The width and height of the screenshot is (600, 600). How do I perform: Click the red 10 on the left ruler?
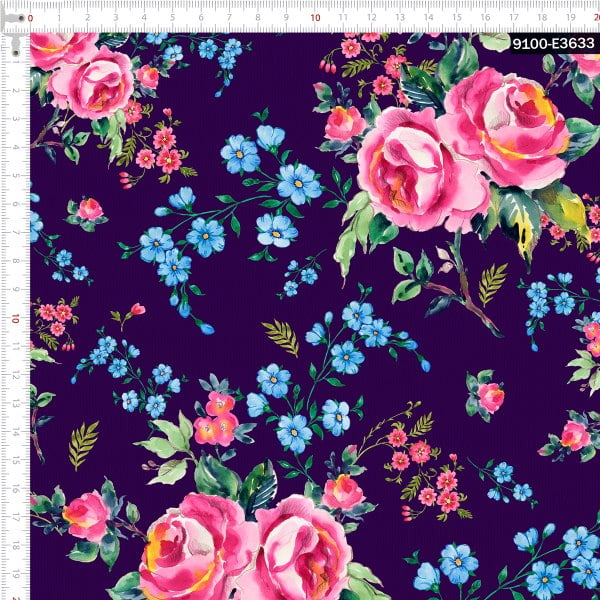point(17,319)
